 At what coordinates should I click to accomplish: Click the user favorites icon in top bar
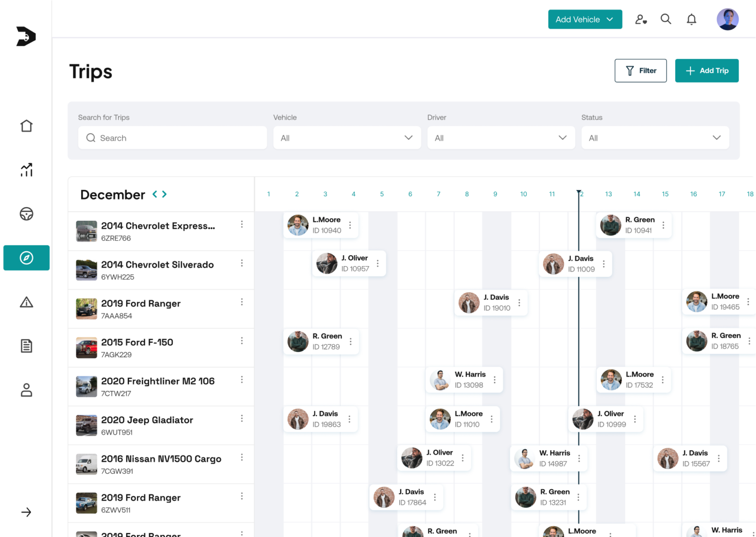pyautogui.click(x=640, y=19)
